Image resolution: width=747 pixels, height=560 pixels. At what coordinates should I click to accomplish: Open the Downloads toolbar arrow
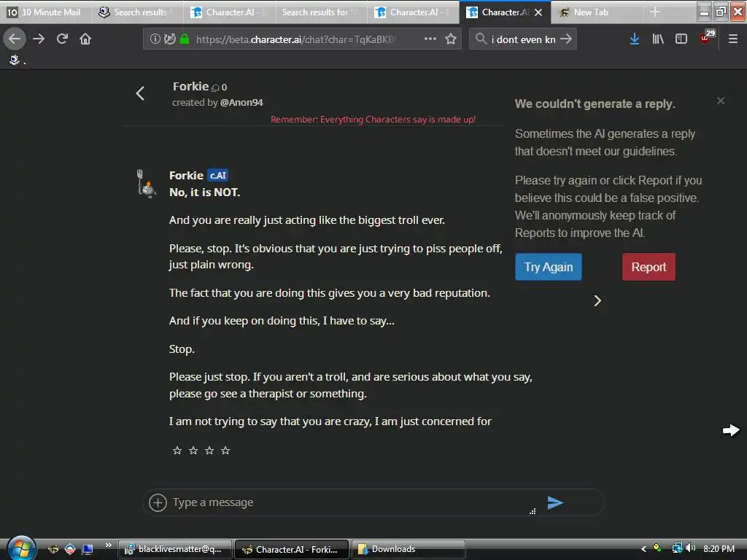(x=634, y=39)
